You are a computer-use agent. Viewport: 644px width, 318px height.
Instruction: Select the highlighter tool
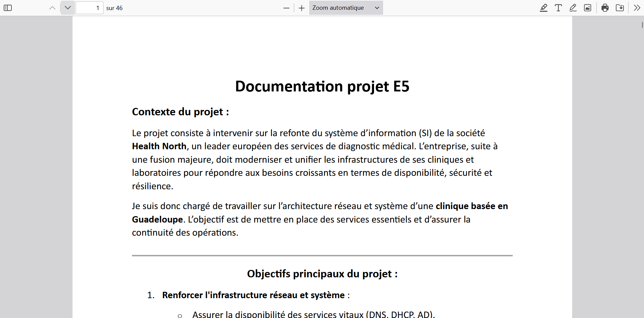coord(544,8)
